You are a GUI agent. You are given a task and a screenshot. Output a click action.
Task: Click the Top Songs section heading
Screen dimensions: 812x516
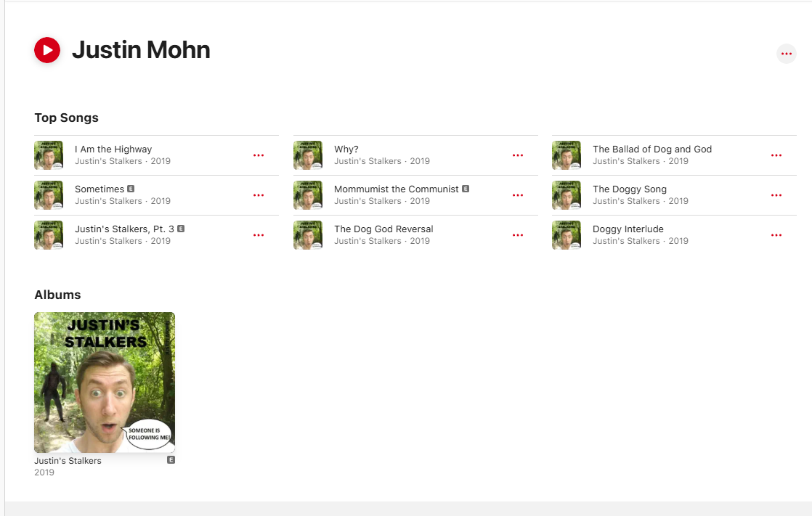(x=66, y=118)
